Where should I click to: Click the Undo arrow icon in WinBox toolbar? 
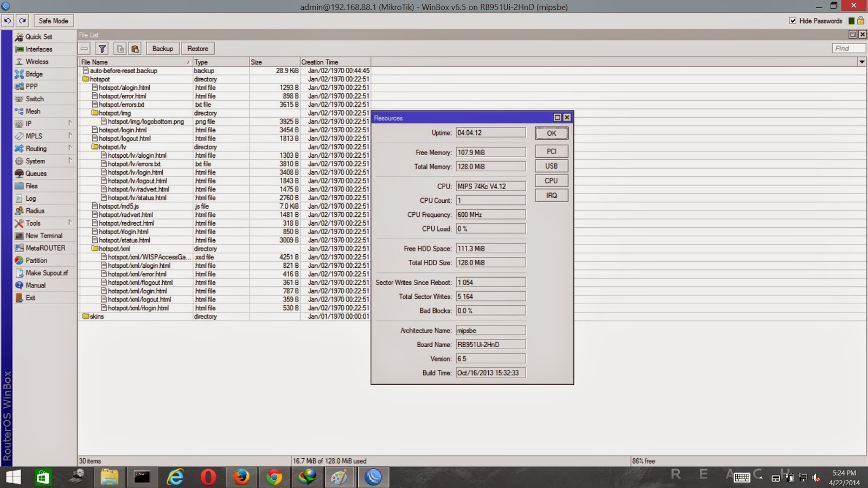(8, 21)
